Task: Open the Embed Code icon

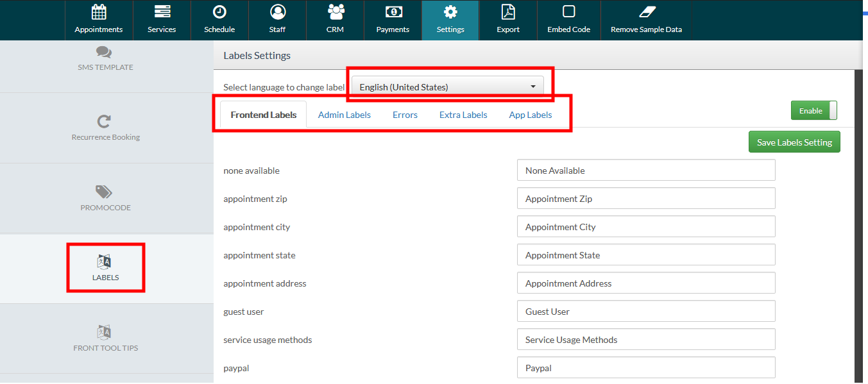Action: coord(568,12)
